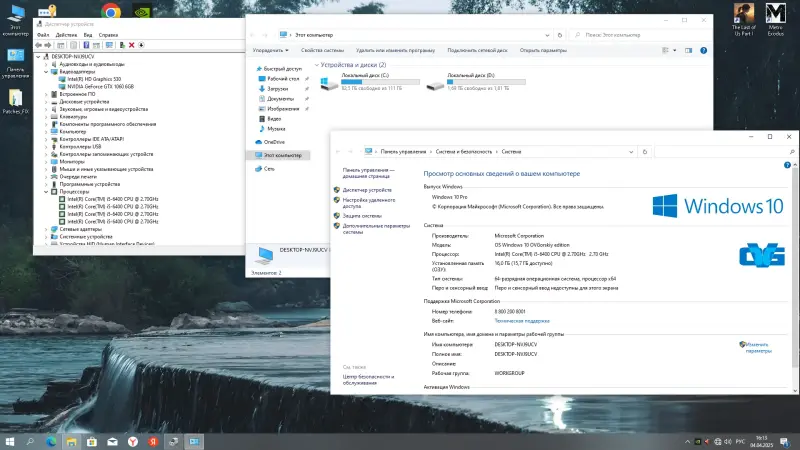Select the NVIDIA desktop shortcut icon
800x450 pixels.
142,10
